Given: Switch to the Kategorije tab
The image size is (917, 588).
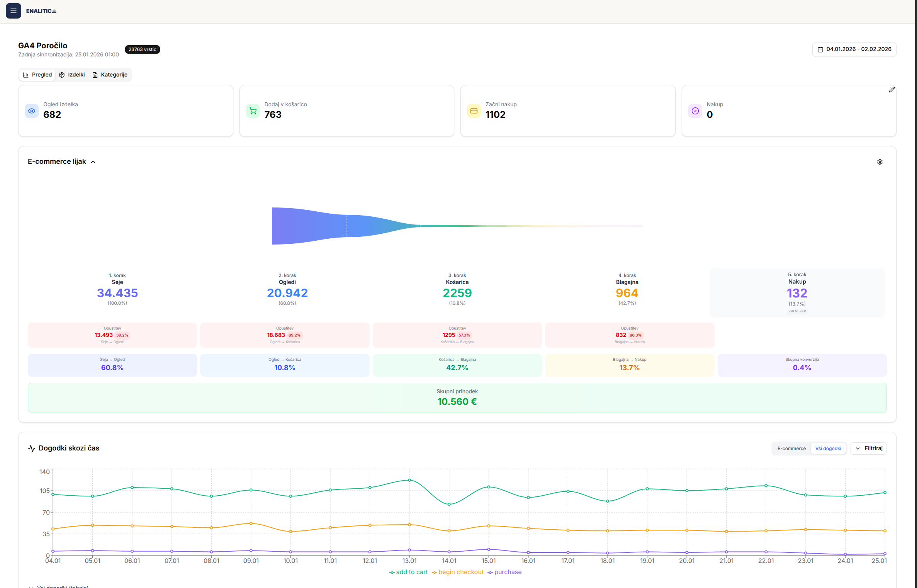Looking at the screenshot, I should [110, 75].
